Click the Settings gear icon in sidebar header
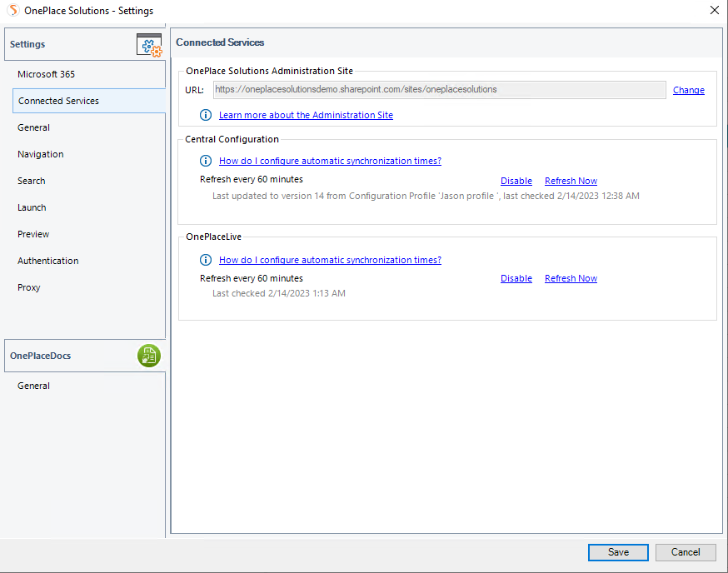The image size is (728, 573). tap(149, 45)
